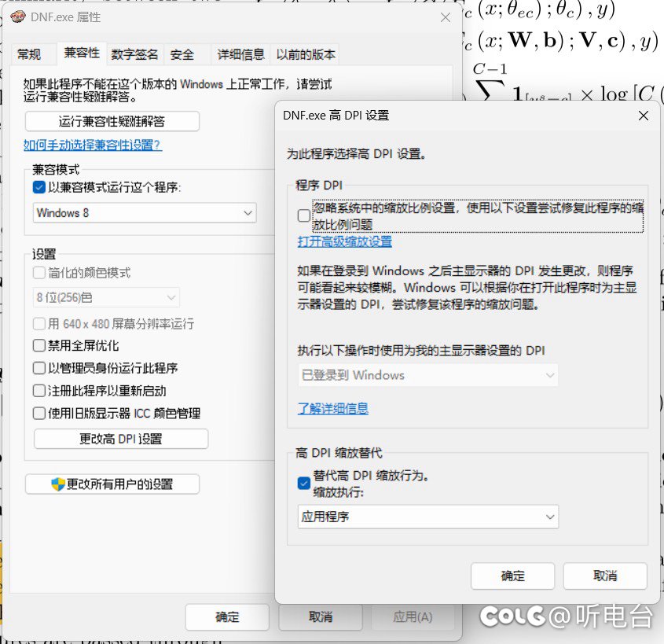Screen dimensions: 664x644
Task: Check 以管理员身份运行此程序 option
Action: click(x=39, y=368)
